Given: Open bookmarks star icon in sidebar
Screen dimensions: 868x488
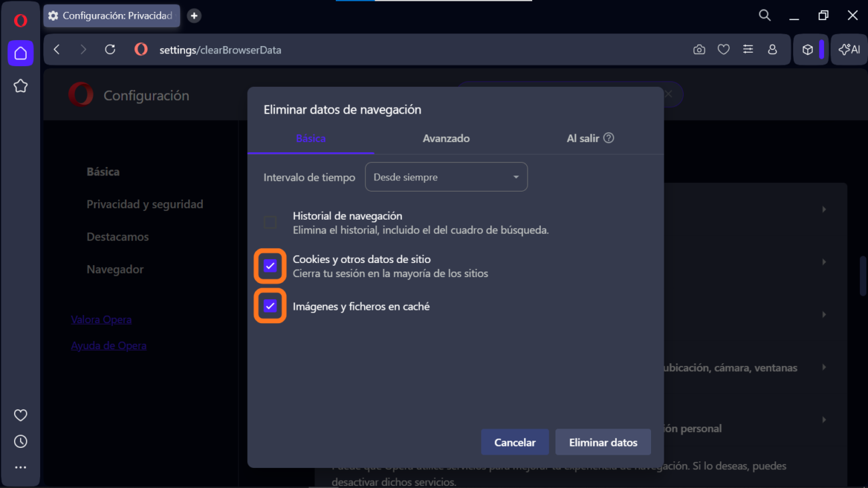Looking at the screenshot, I should [21, 86].
